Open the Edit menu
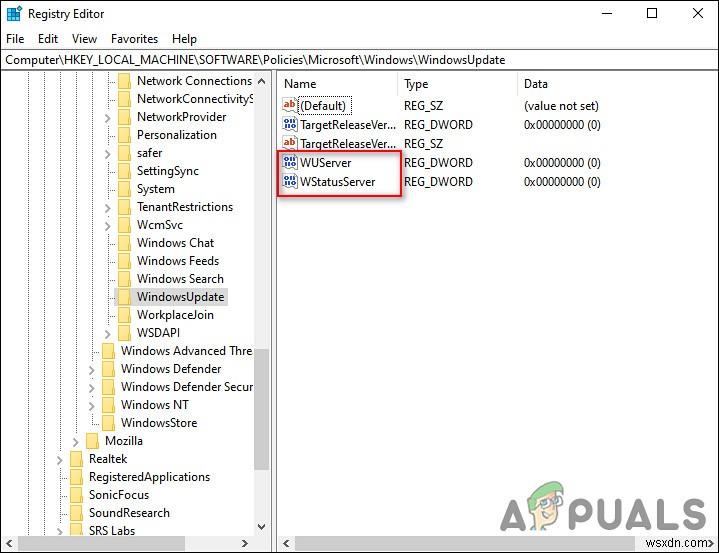Viewport: 719px width, 553px height. click(48, 39)
